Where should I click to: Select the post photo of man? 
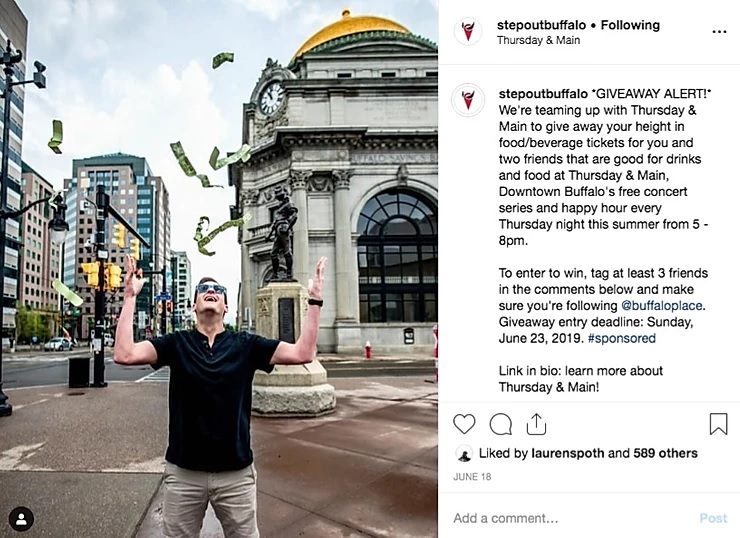(219, 269)
